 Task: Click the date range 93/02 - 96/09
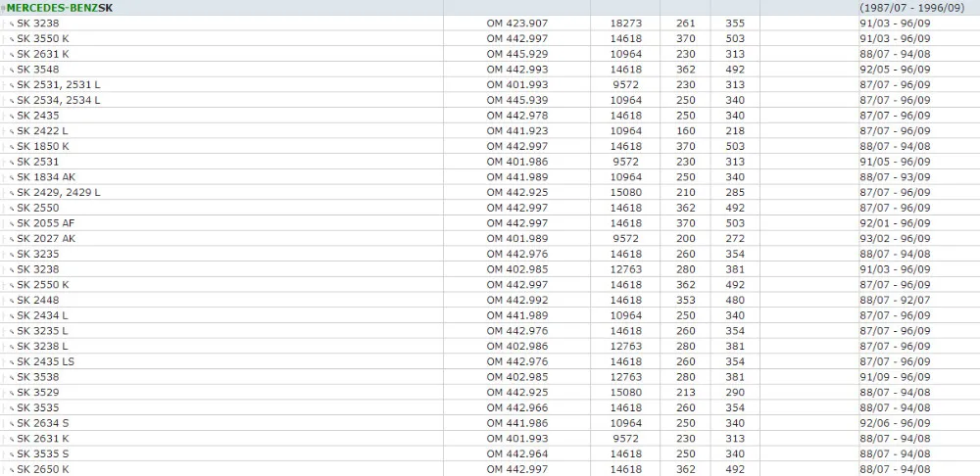(895, 239)
